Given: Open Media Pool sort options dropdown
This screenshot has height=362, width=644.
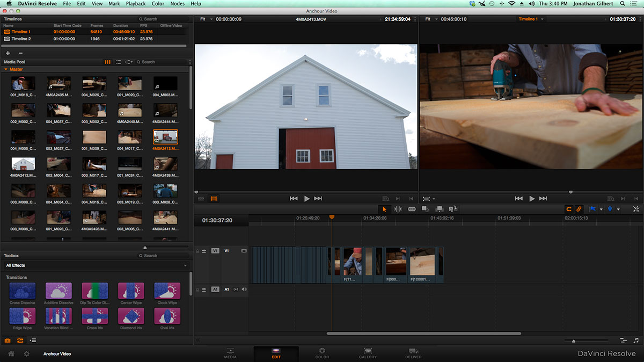Looking at the screenshot, I should [129, 62].
